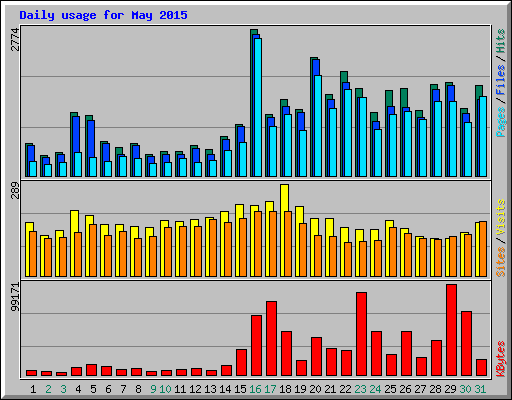Select the red KBytes bar for day 16
Screen dimensions: 512x400
(256, 346)
